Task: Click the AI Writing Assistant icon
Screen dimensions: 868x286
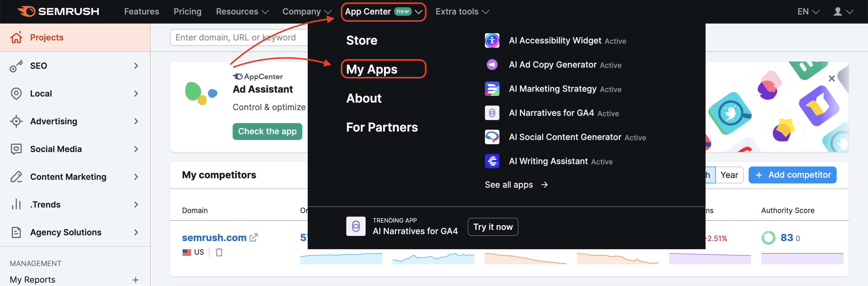Action: coord(492,161)
